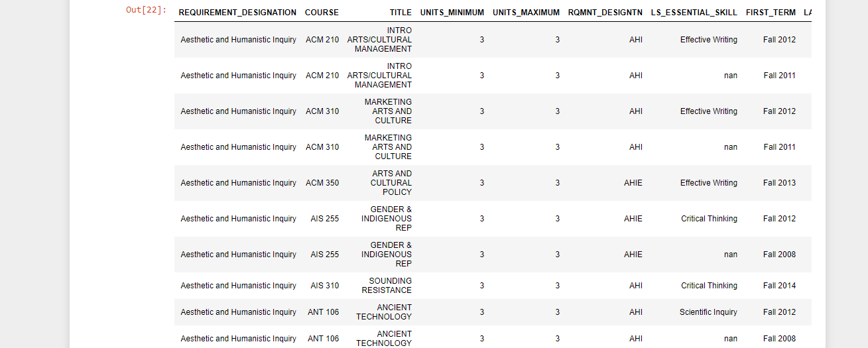Click Effective Writing skill in ACM 350 row
The image size is (868, 348).
[x=709, y=183]
